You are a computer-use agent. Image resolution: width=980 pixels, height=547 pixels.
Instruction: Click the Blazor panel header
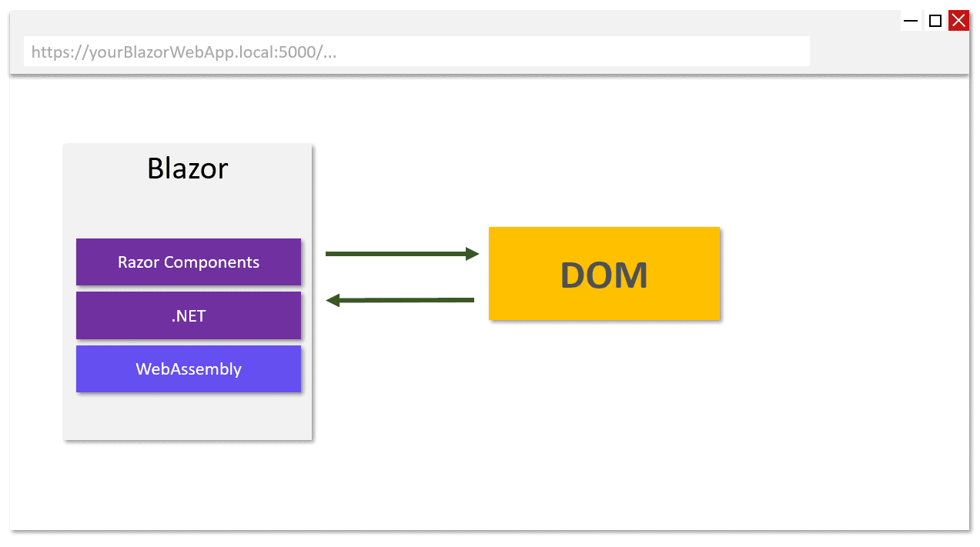click(187, 168)
